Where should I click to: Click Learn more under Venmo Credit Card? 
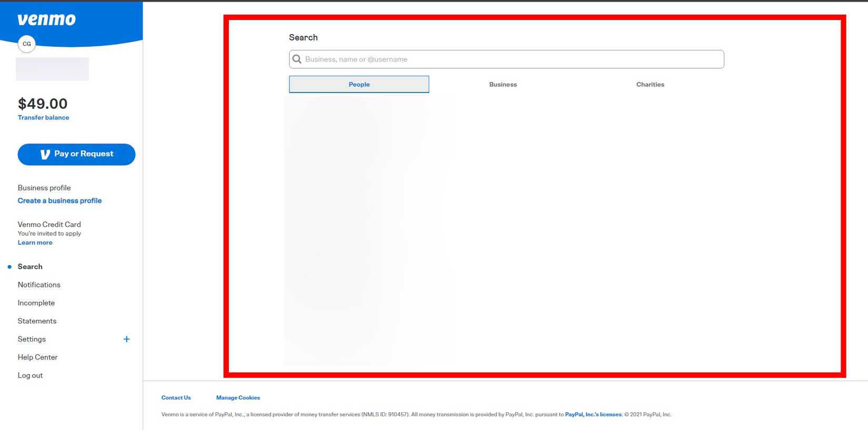coord(35,243)
